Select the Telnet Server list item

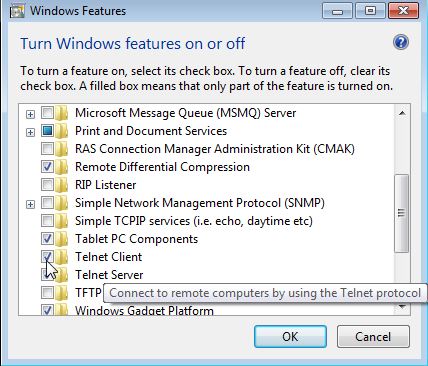click(109, 275)
